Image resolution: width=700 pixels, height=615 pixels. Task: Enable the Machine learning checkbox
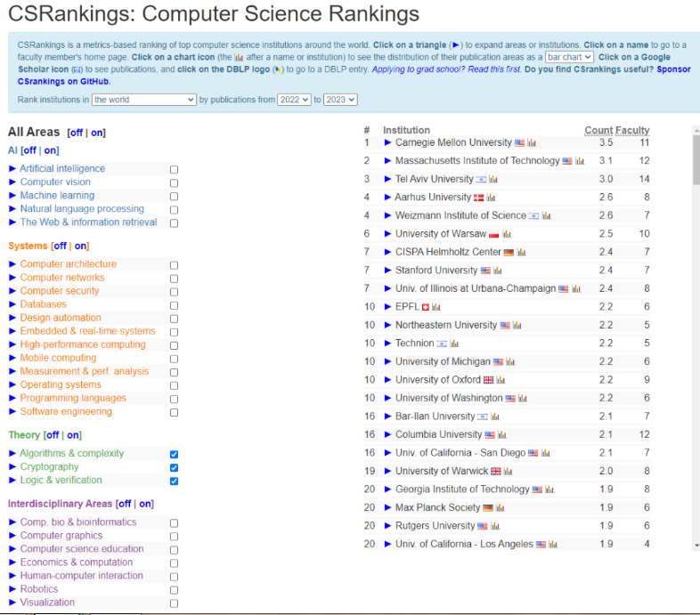pos(174,196)
